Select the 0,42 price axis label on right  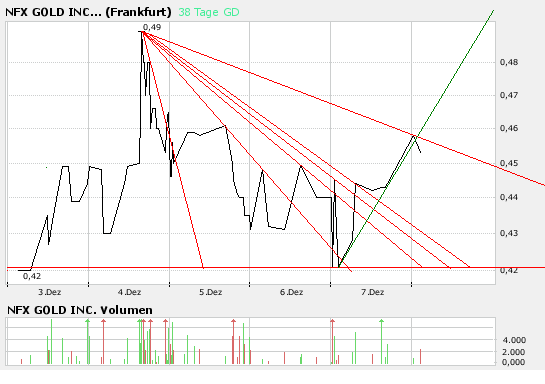click(x=509, y=270)
